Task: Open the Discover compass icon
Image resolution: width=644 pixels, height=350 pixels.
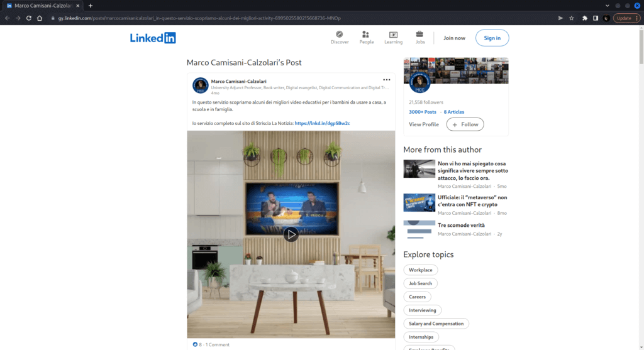Action: click(x=340, y=35)
